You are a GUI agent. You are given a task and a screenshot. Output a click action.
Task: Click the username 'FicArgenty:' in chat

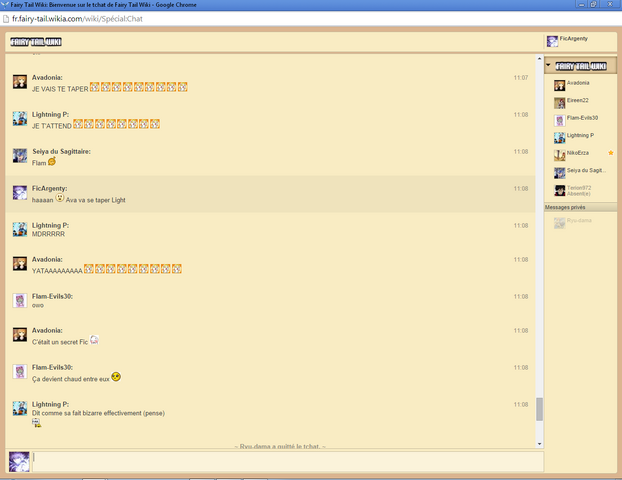(50, 188)
